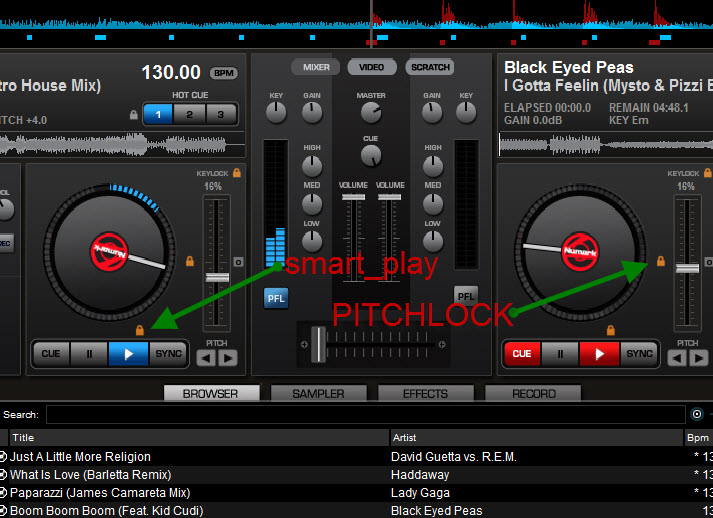Image resolution: width=713 pixels, height=518 pixels.
Task: Toggle left deck smart play padlock
Action: pyautogui.click(x=140, y=330)
